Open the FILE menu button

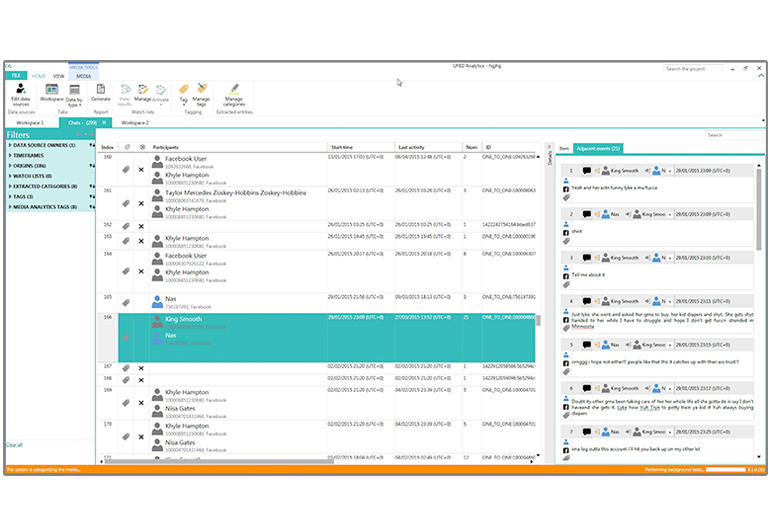pyautogui.click(x=16, y=75)
